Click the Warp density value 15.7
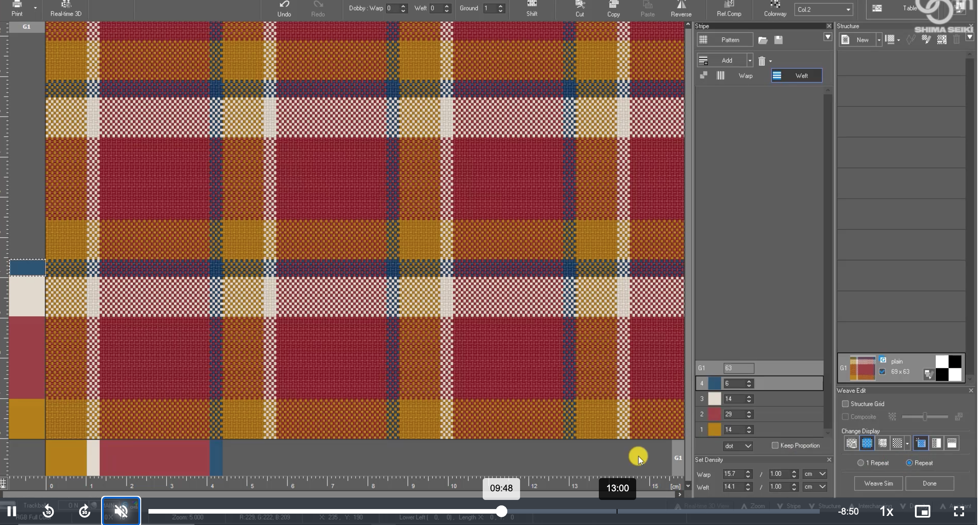The width and height of the screenshot is (980, 525). click(733, 474)
